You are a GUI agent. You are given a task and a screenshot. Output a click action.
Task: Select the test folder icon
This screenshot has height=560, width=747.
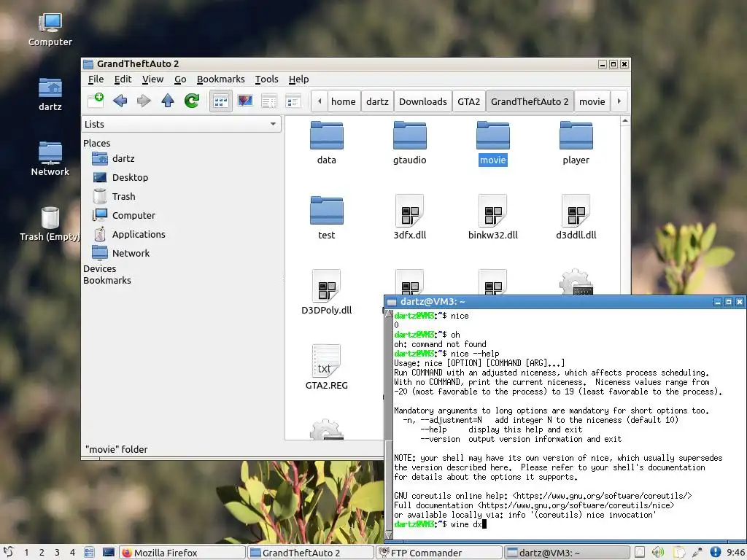[x=327, y=210]
